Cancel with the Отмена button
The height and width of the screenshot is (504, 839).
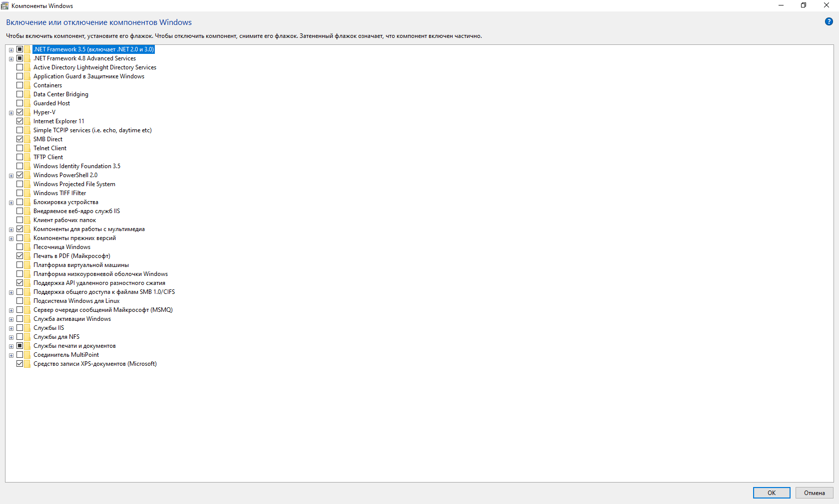815,493
